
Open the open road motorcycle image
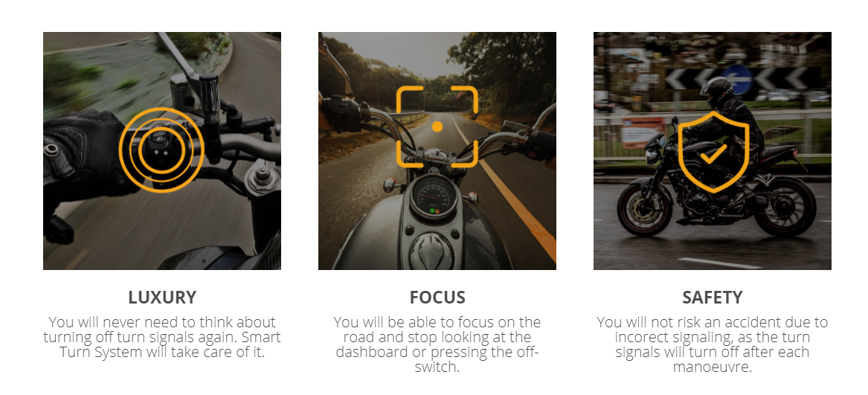pyautogui.click(x=437, y=151)
